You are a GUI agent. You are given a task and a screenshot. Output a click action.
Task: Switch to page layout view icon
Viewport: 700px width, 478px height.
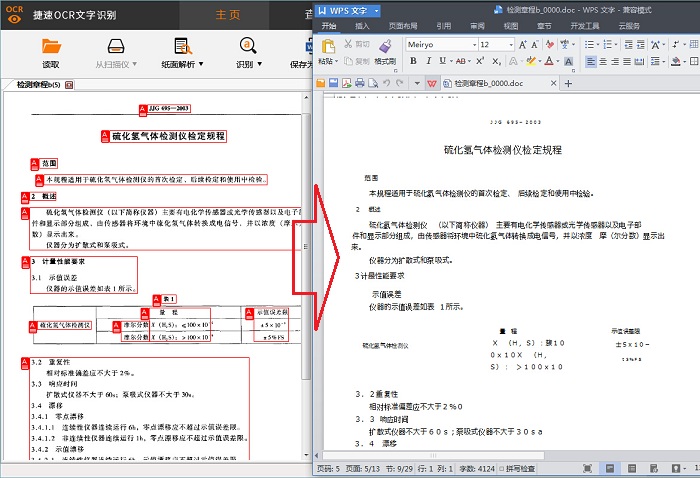point(609,468)
